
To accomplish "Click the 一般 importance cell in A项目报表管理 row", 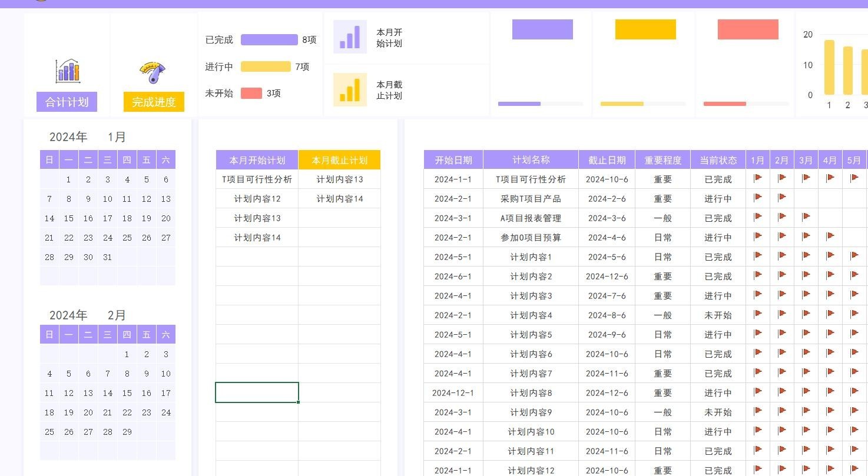I will coord(663,218).
